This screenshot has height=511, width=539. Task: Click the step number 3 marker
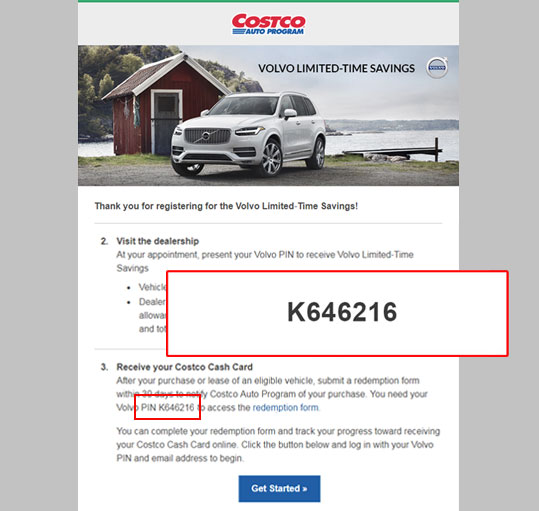coord(104,367)
